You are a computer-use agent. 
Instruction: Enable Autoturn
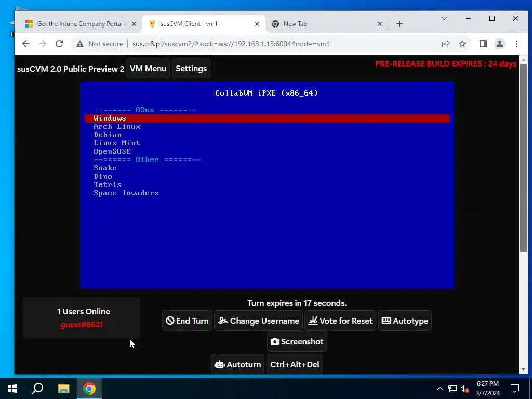[x=237, y=364]
